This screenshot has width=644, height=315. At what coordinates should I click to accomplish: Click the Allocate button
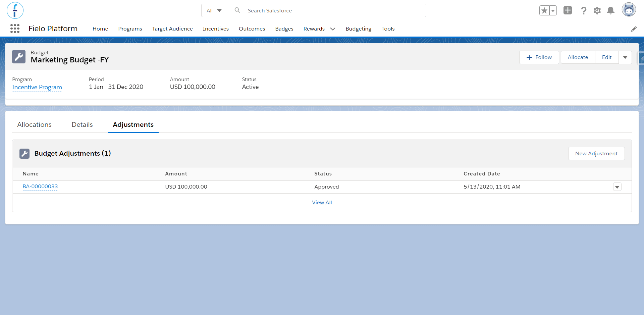578,57
